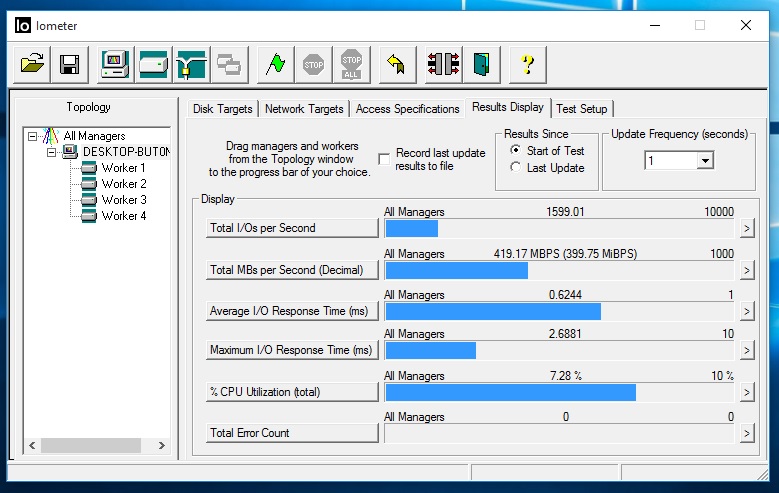Duplicate selected worker icon
779x493 pixels.
[x=229, y=65]
